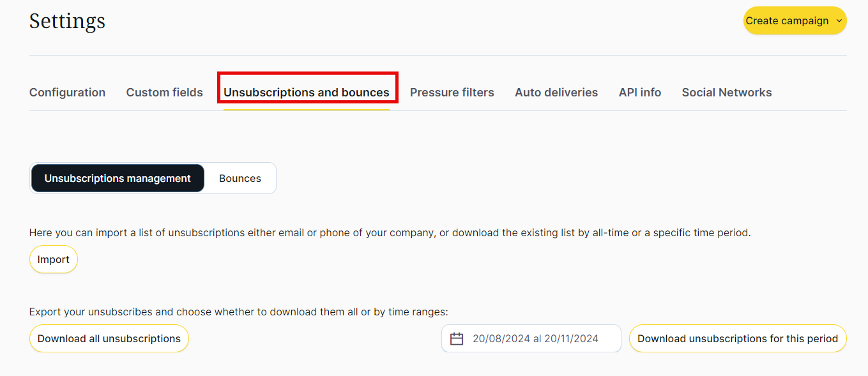This screenshot has height=376, width=868.
Task: Click the import unsubscriptions description text
Action: tap(390, 233)
